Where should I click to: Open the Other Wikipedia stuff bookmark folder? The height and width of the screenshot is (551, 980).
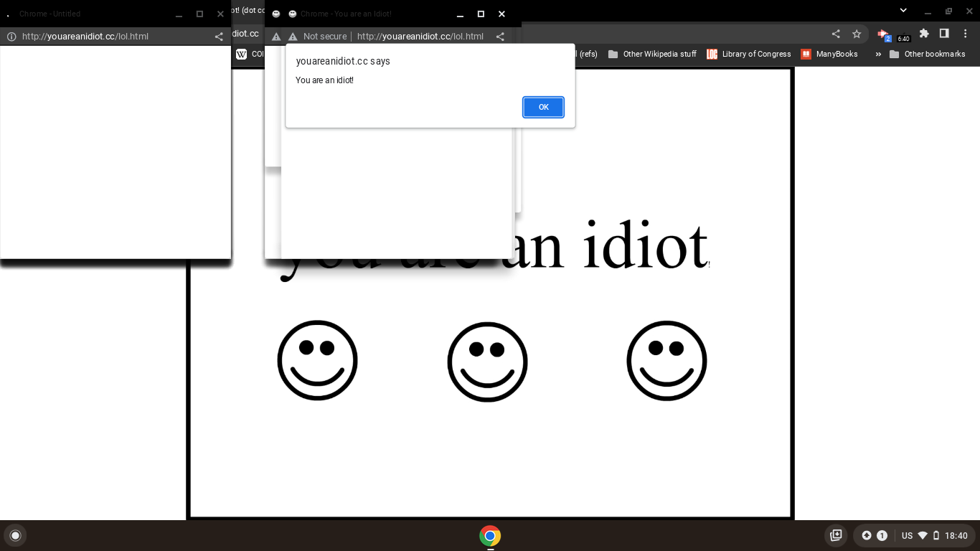pyautogui.click(x=652, y=54)
